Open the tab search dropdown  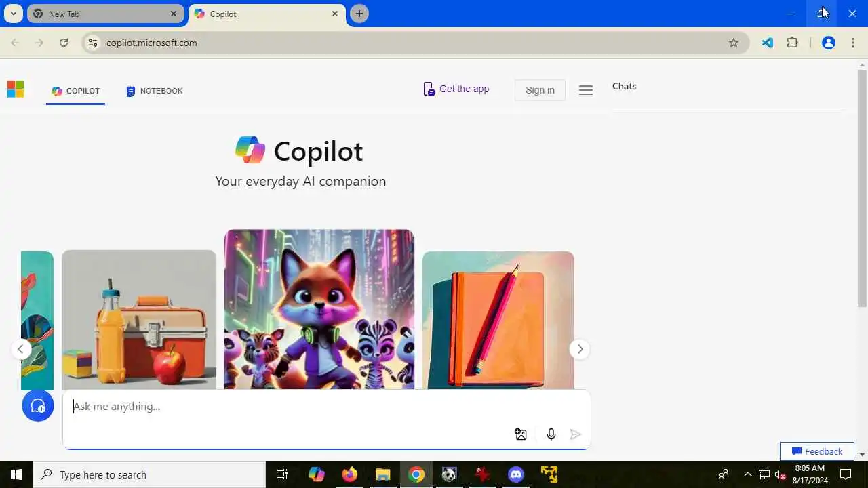click(x=13, y=14)
